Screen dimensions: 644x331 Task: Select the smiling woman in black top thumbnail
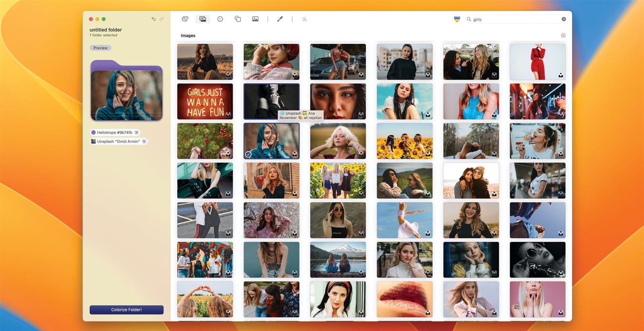coord(471,220)
